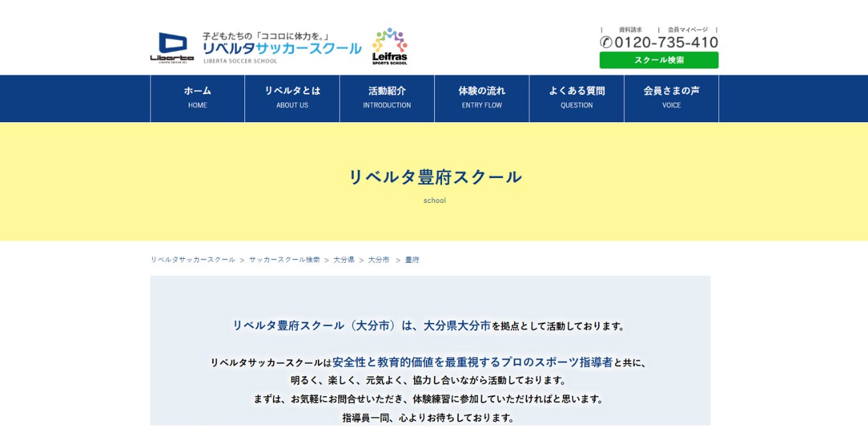868x447 pixels.
Task: Select the 活動紹介 INTRODUCTION menu item
Action: [387, 98]
